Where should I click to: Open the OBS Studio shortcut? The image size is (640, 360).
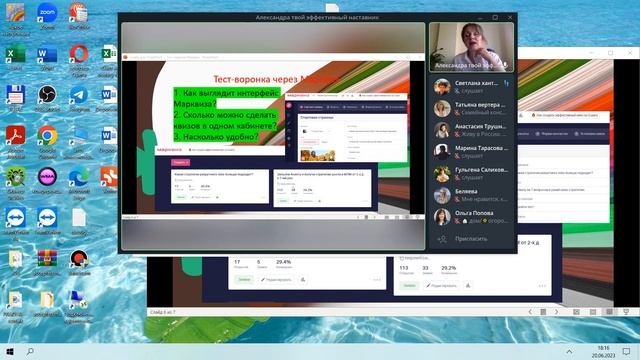47,95
